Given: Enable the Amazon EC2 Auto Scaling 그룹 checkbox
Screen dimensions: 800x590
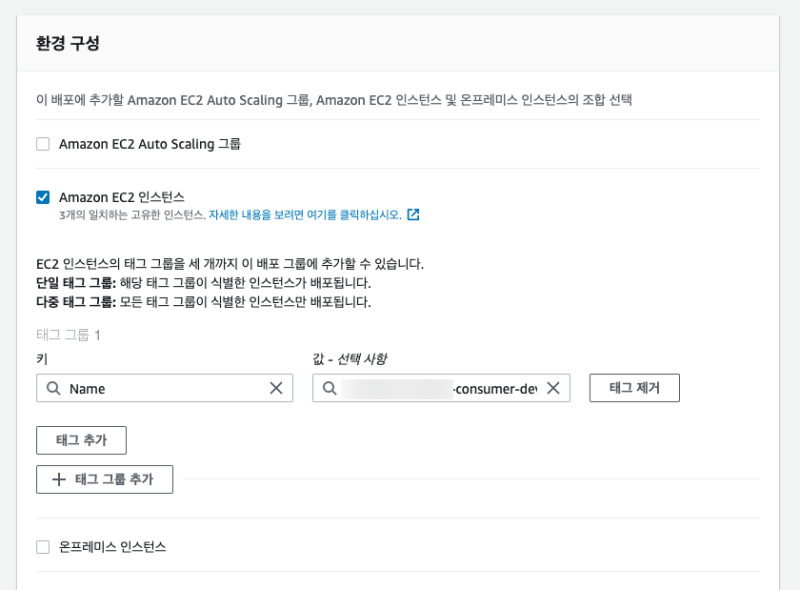Looking at the screenshot, I should tap(43, 144).
